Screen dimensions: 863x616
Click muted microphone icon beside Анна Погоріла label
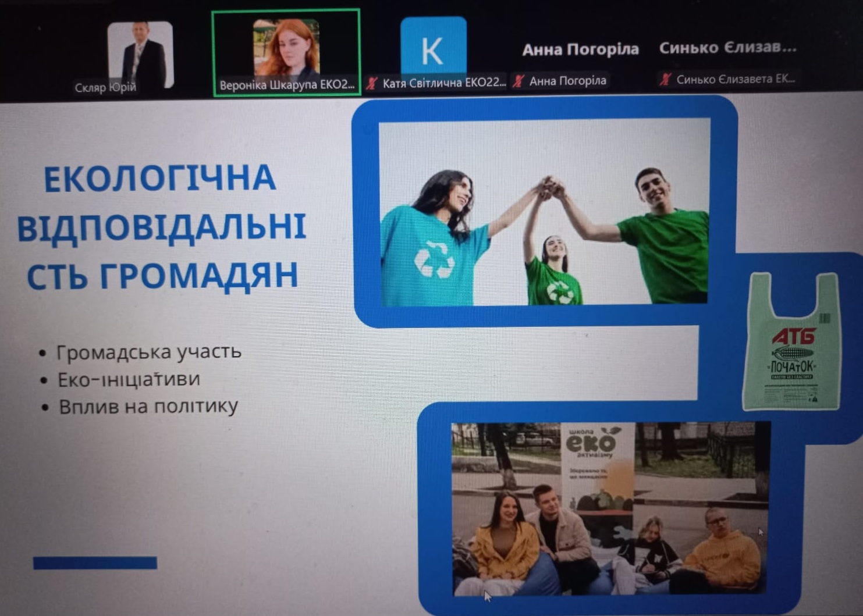point(518,81)
